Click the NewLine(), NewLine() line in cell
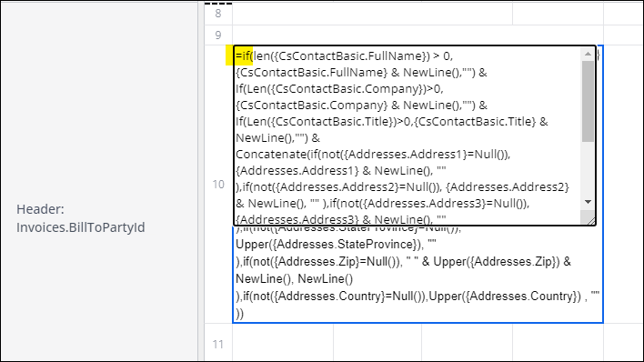Screen dimensions: 644x362 tap(294, 279)
